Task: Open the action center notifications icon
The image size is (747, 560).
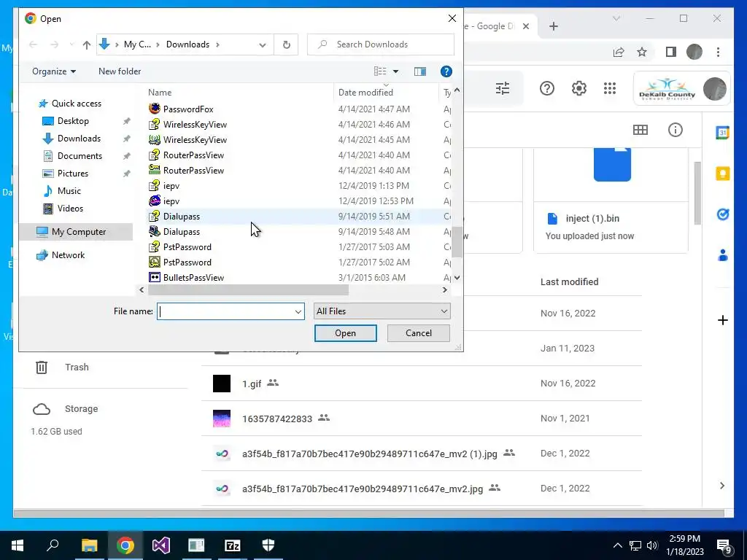Action: click(x=724, y=545)
